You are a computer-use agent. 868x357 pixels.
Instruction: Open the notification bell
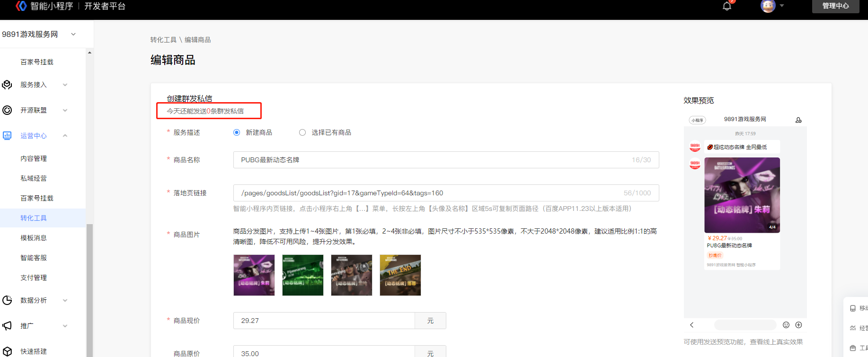coord(727,6)
